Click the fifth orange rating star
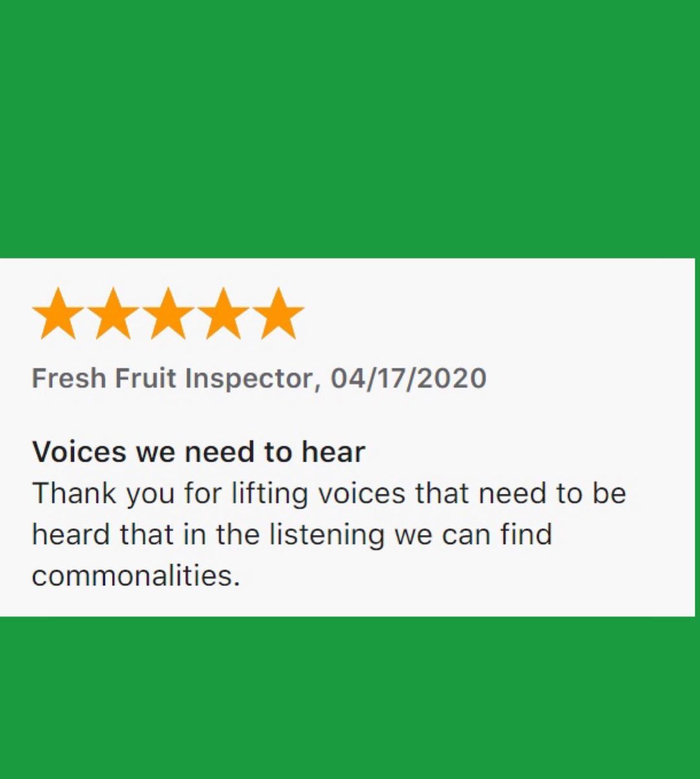The width and height of the screenshot is (700, 779). click(x=277, y=314)
